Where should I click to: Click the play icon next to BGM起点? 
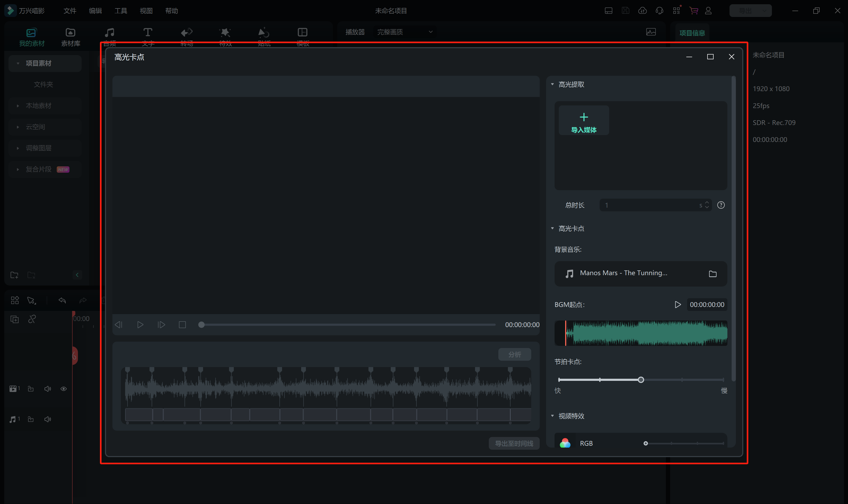point(677,305)
